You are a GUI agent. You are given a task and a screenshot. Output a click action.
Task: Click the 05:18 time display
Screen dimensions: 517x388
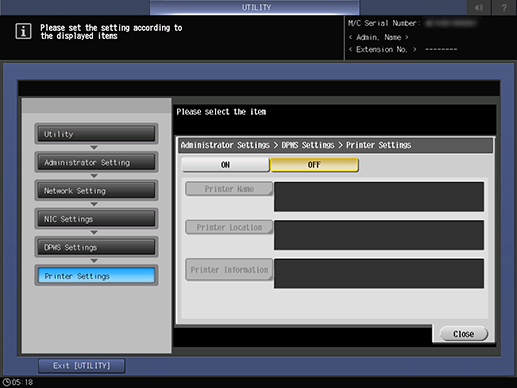coord(22,382)
